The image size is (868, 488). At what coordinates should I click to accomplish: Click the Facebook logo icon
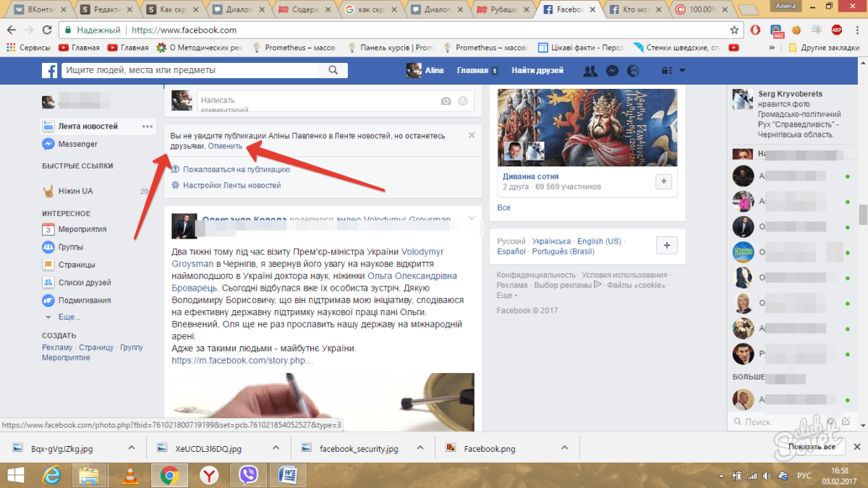coord(49,71)
